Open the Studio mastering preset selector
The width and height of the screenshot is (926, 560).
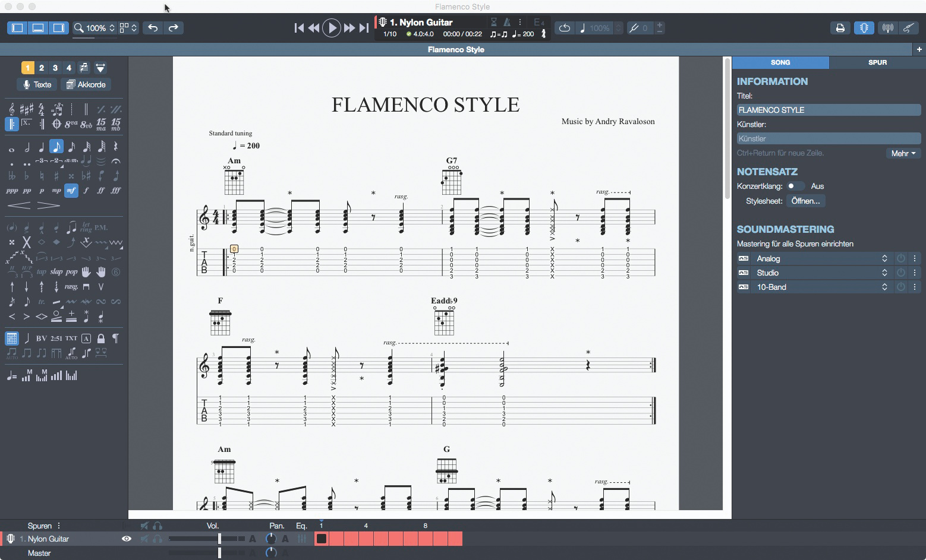point(821,273)
